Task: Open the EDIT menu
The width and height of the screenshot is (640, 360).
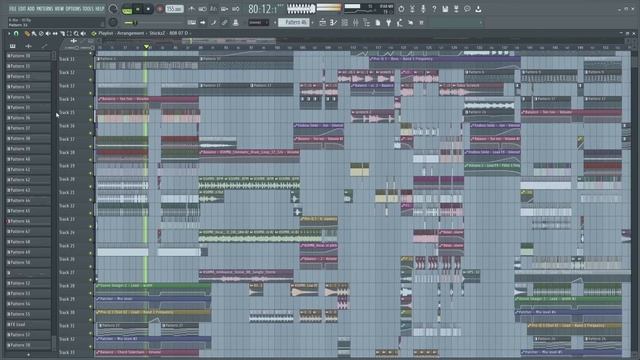Action: point(22,9)
